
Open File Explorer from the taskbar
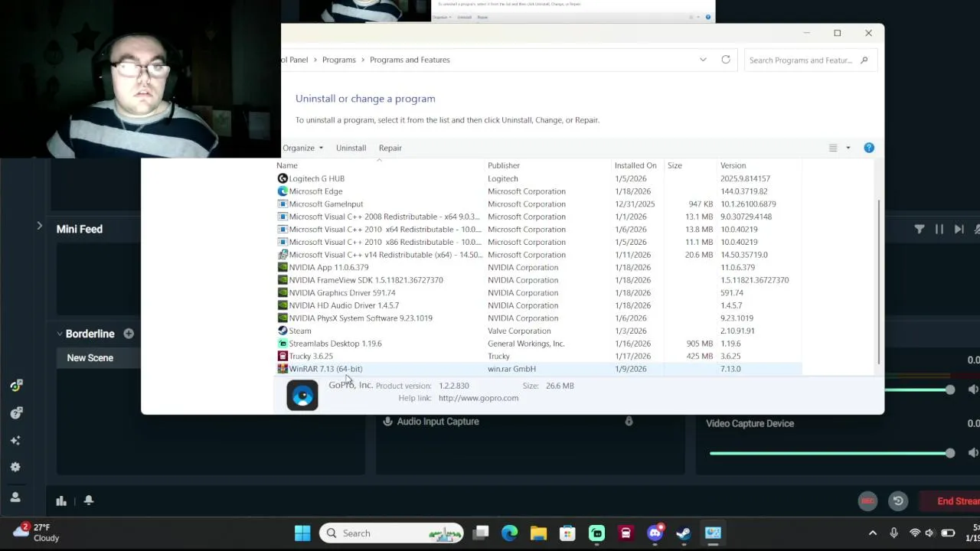point(538,533)
